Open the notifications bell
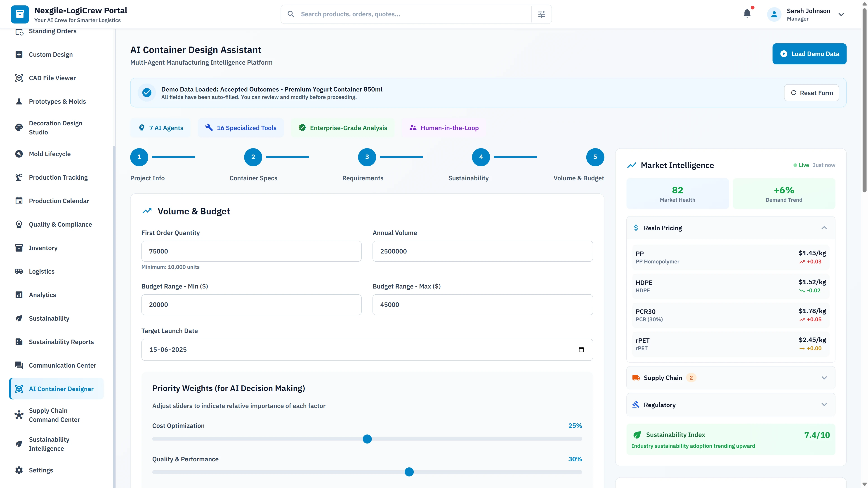Viewport: 868px width, 488px height. coord(747,14)
